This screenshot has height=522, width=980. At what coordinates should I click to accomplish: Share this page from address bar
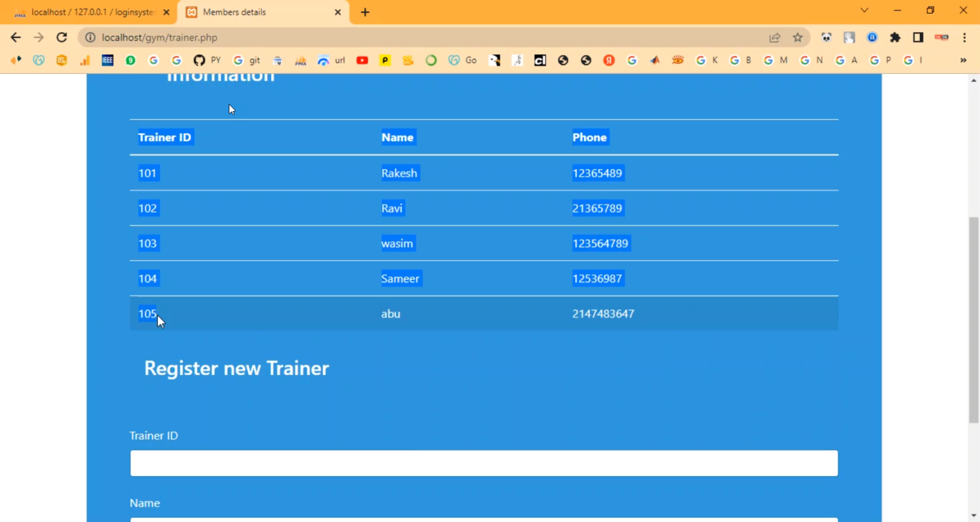[x=774, y=38]
